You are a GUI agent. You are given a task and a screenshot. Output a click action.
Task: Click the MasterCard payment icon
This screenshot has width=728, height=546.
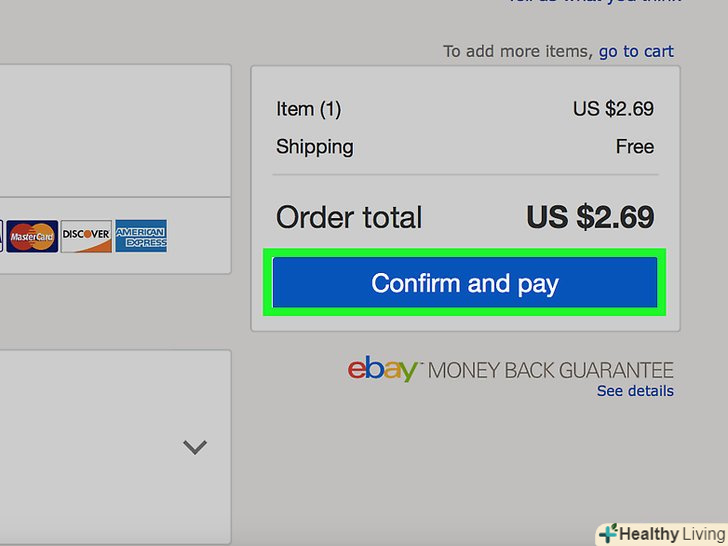click(x=33, y=235)
